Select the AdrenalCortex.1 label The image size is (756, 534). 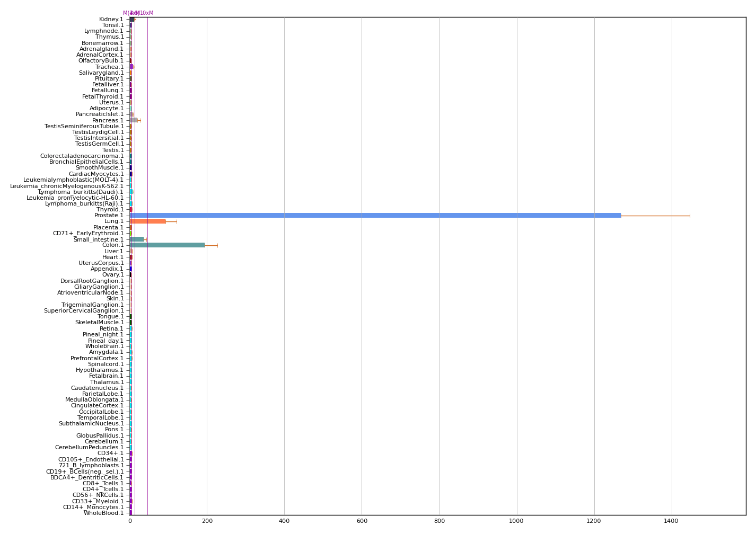click(100, 55)
